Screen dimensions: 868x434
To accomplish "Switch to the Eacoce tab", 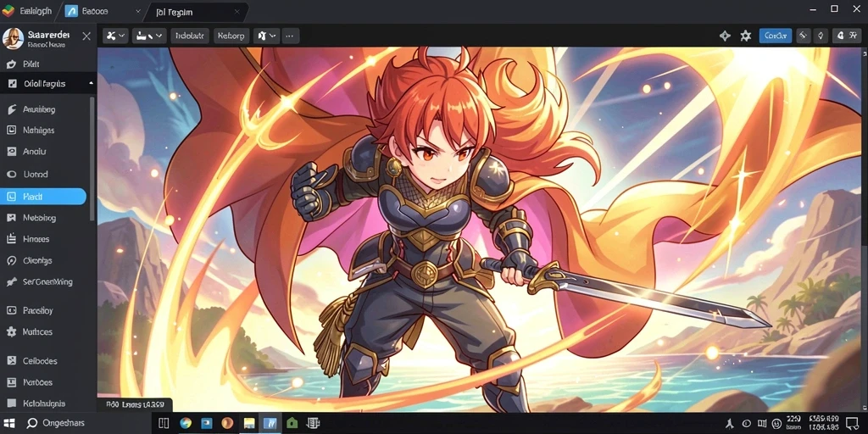I will click(103, 11).
